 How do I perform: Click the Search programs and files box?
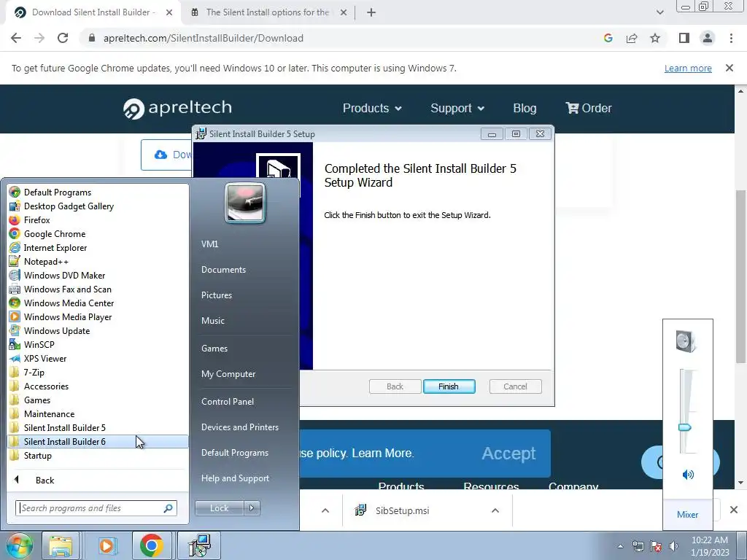point(96,507)
